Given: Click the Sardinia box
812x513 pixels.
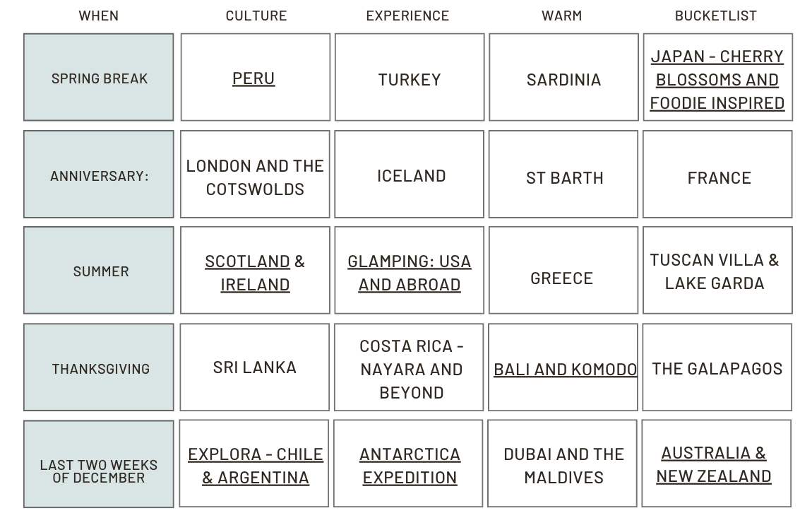Looking at the screenshot, I should (x=563, y=78).
